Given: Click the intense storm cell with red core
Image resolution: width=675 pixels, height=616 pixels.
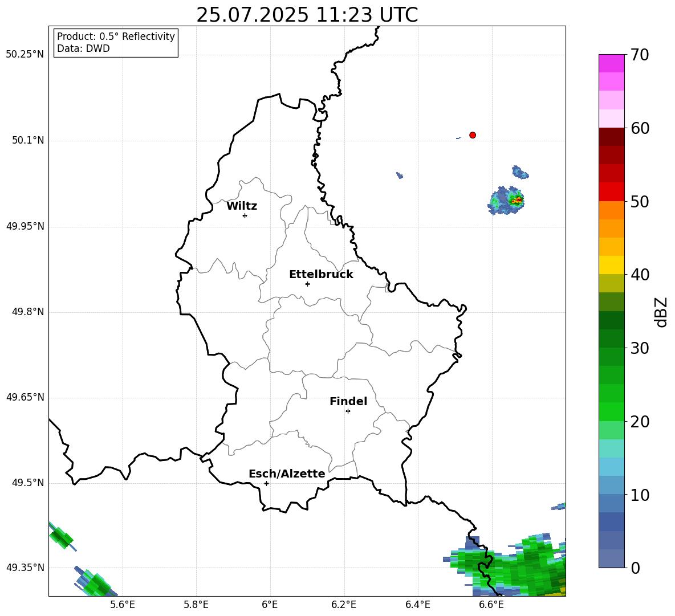Looking at the screenshot, I should coord(507,200).
